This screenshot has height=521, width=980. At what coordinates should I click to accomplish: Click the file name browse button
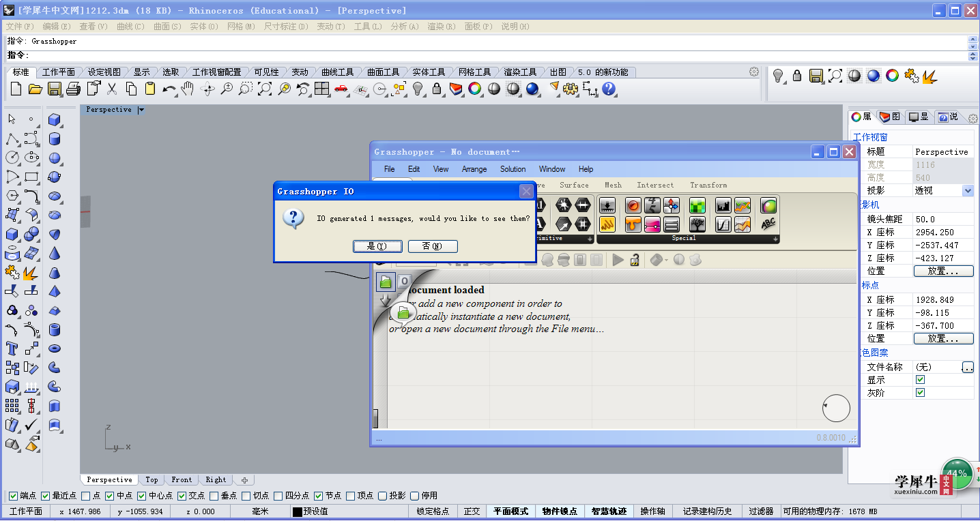[968, 368]
